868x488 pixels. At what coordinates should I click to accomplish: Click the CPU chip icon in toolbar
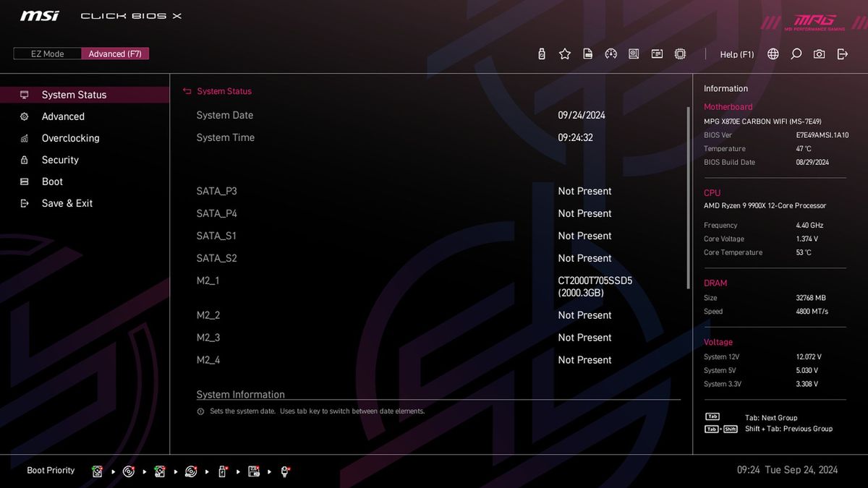click(680, 54)
